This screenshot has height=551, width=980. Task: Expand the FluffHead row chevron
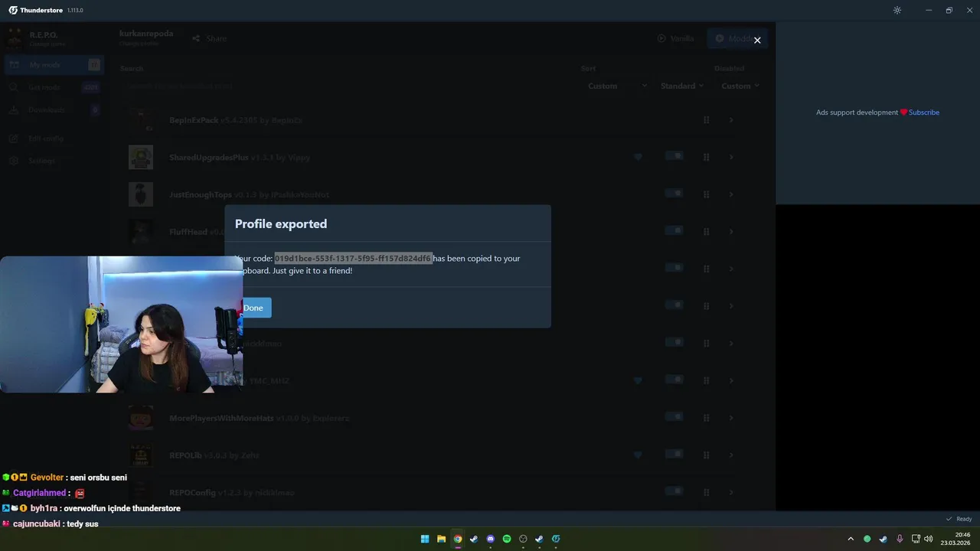[731, 232]
